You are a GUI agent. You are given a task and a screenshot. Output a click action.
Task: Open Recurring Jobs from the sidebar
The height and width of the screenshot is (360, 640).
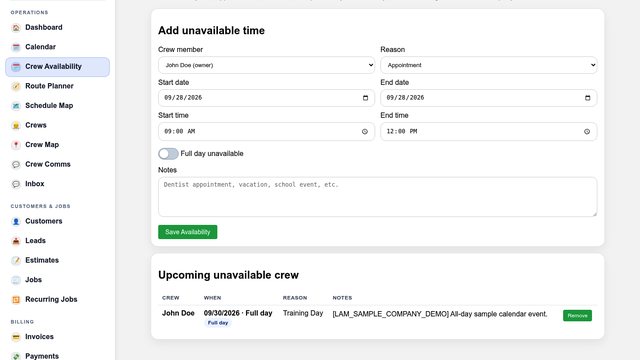pyautogui.click(x=58, y=300)
